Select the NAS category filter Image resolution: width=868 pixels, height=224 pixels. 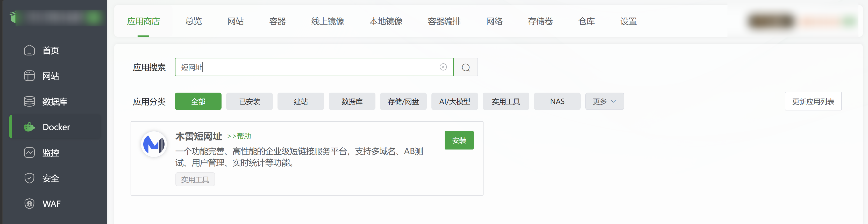(x=557, y=101)
